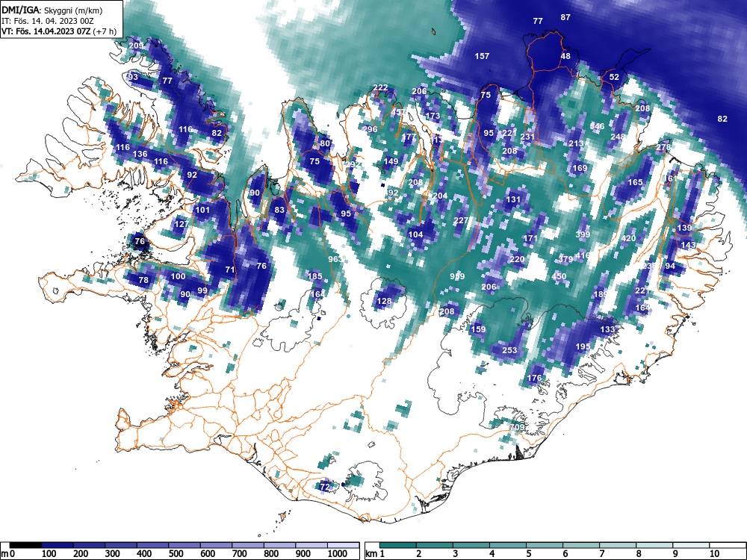Click the legend label '1000' on m scale
This screenshot has width=747, height=560.
(x=338, y=554)
